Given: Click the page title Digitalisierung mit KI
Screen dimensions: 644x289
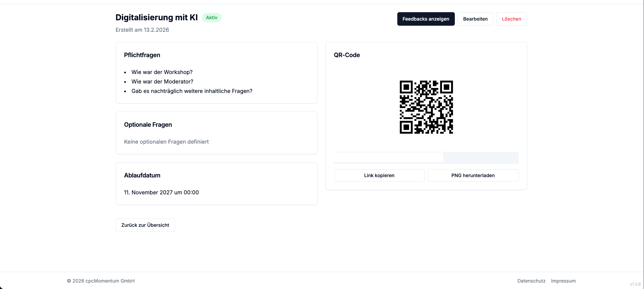Looking at the screenshot, I should click(156, 17).
